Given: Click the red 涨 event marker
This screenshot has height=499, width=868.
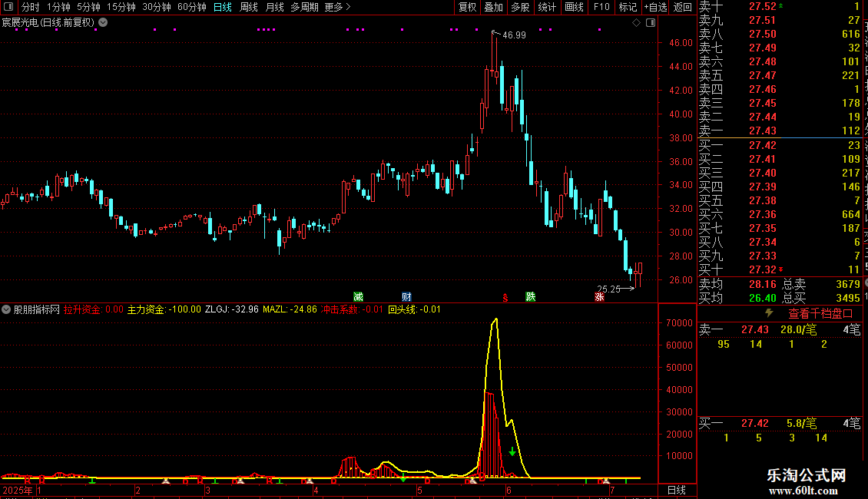Looking at the screenshot, I should (x=599, y=297).
